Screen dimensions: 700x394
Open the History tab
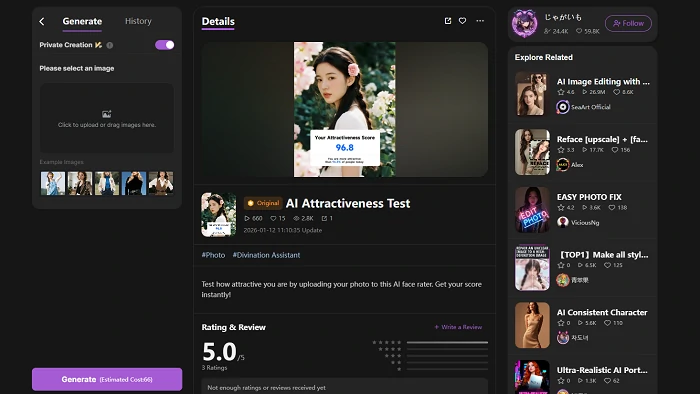[138, 21]
